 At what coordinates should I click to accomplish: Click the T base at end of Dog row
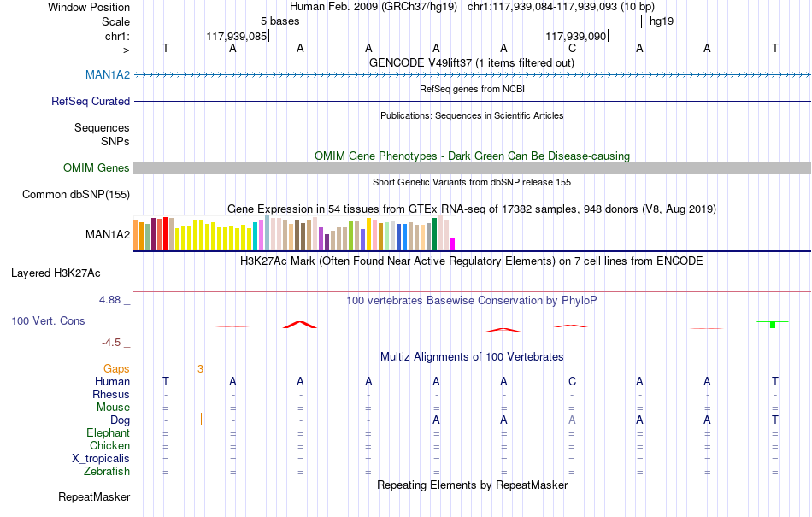[774, 420]
